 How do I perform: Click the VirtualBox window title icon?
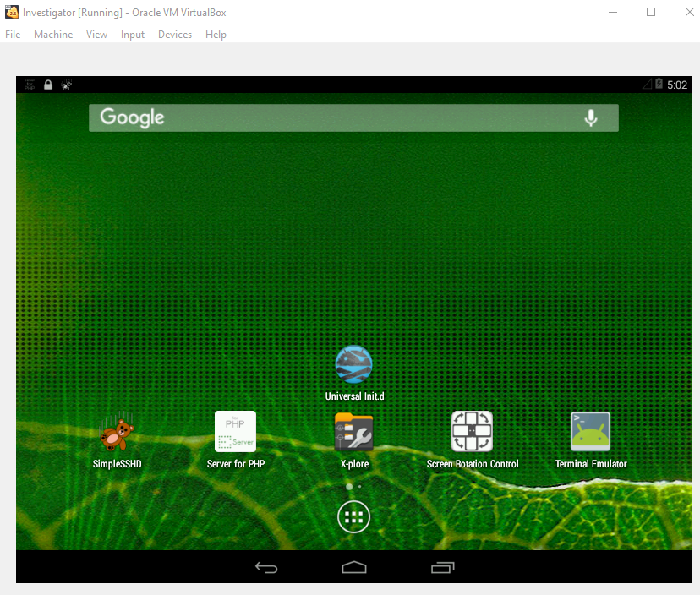tap(12, 12)
